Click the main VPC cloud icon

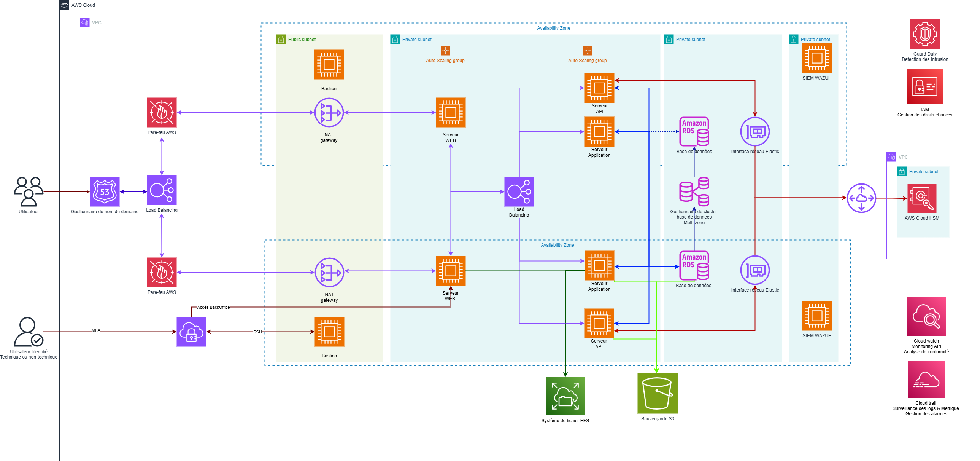[85, 22]
